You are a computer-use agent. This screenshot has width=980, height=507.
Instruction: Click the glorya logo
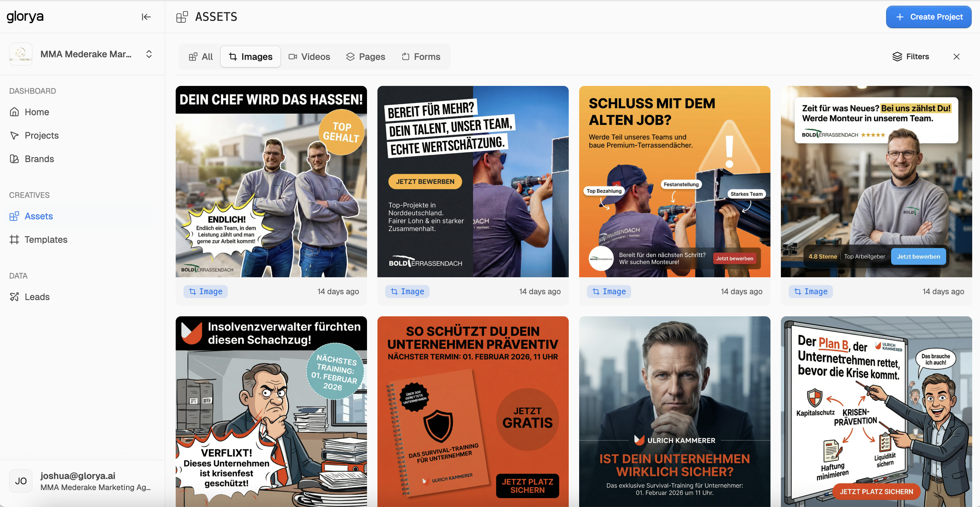coord(25,16)
